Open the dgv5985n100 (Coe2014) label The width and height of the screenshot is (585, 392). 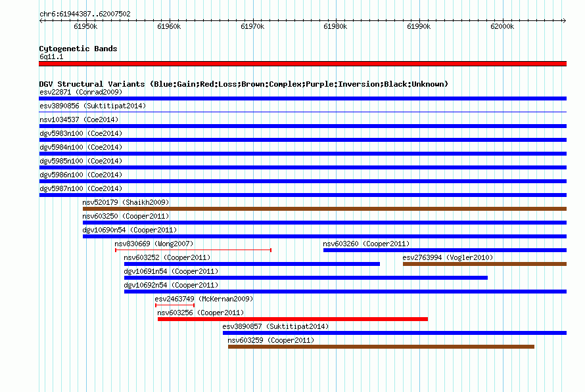tap(81, 161)
